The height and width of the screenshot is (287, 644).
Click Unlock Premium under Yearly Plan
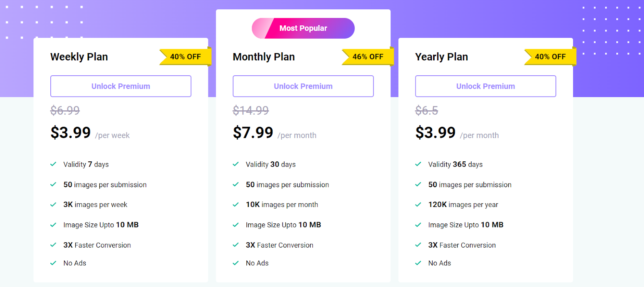point(485,86)
